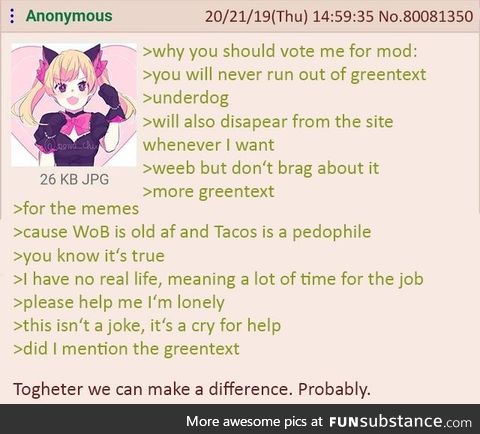This screenshot has height=434, width=480.
Task: Click the Anonymous poster name
Action: pyautogui.click(x=69, y=16)
